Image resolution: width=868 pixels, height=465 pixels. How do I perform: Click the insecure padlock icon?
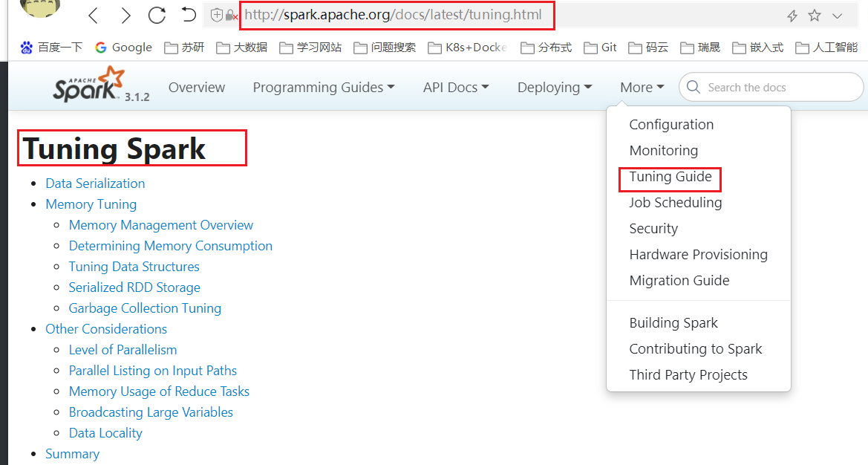[232, 15]
